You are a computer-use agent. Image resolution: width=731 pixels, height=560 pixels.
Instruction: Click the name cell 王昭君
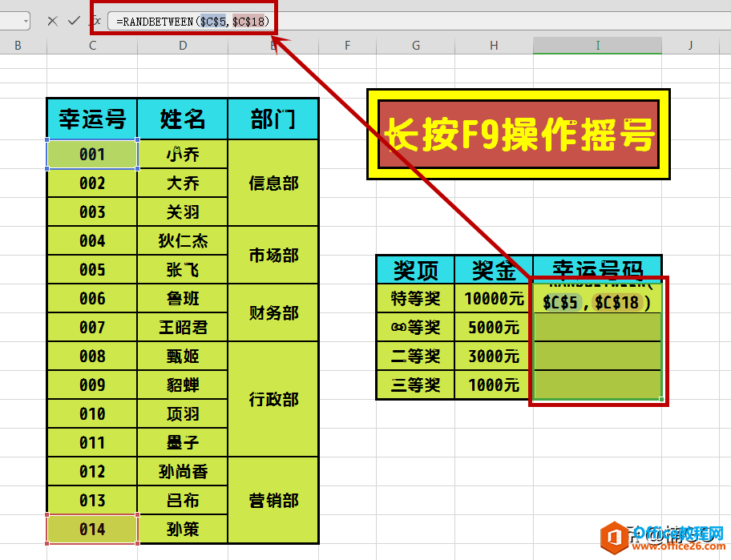[x=183, y=328]
